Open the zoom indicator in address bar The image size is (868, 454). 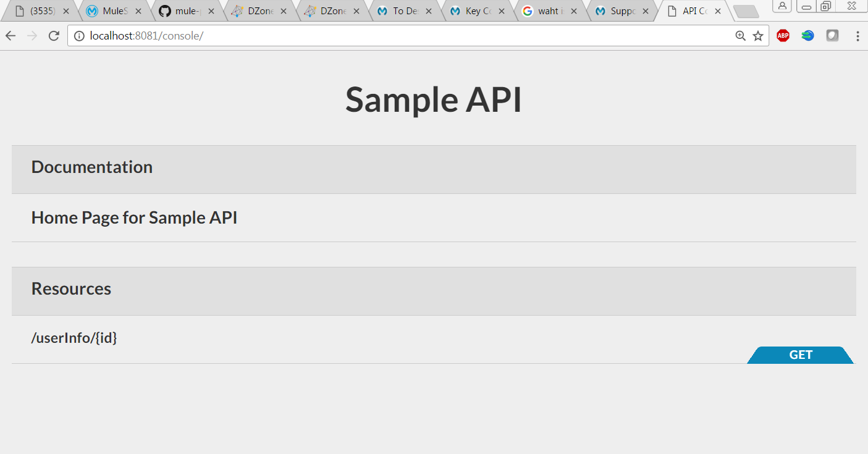(x=741, y=36)
